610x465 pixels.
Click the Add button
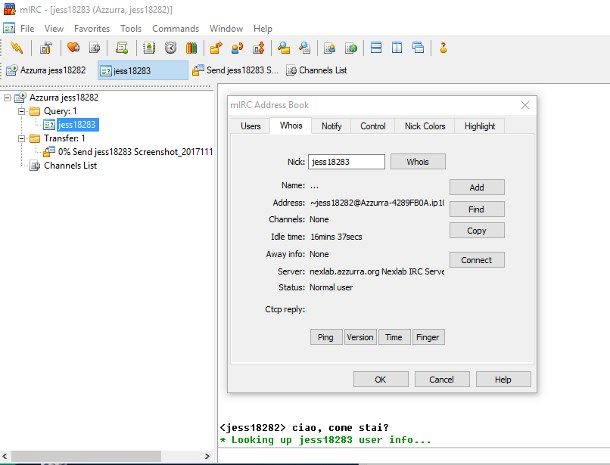coord(477,187)
